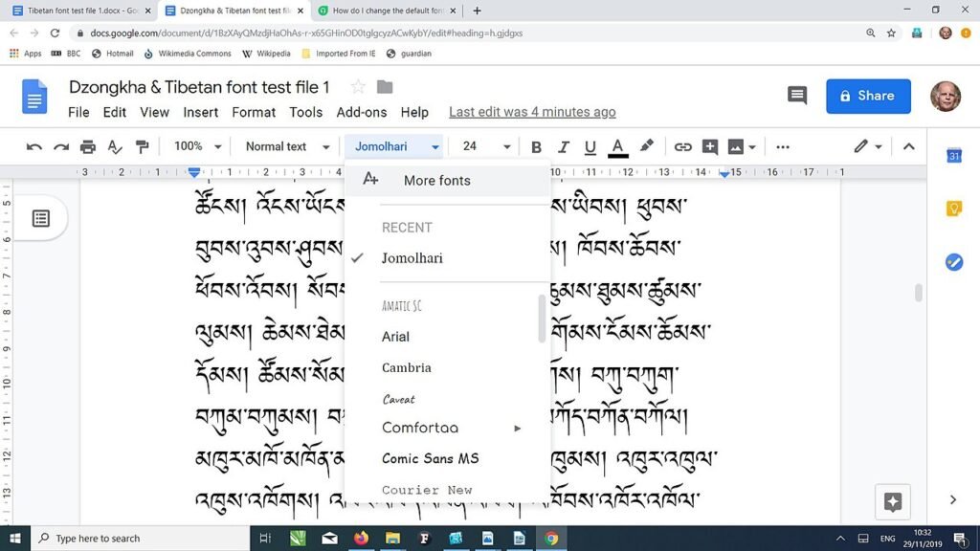Insert link using chain icon
980x551 pixels.
coord(682,147)
